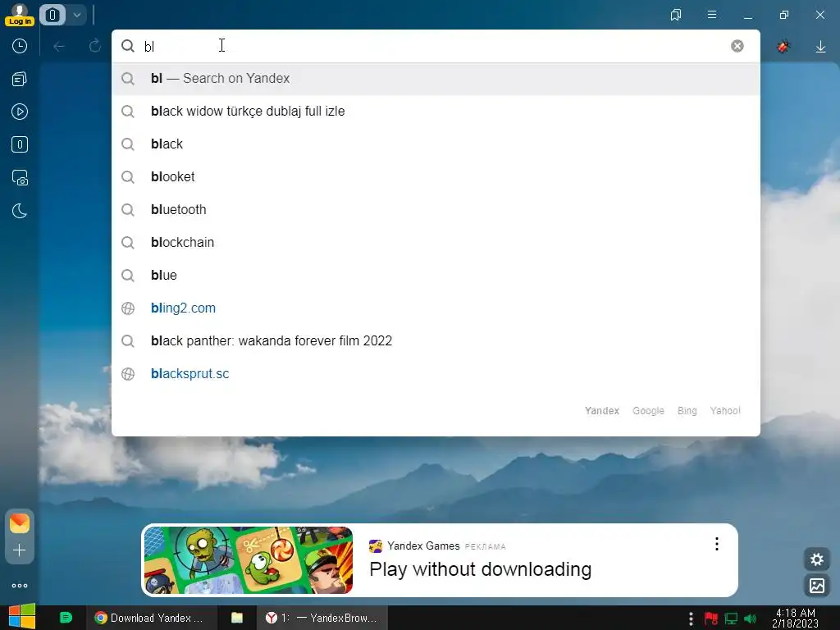Show the clock and date in taskbar
840x630 pixels.
coord(796,618)
